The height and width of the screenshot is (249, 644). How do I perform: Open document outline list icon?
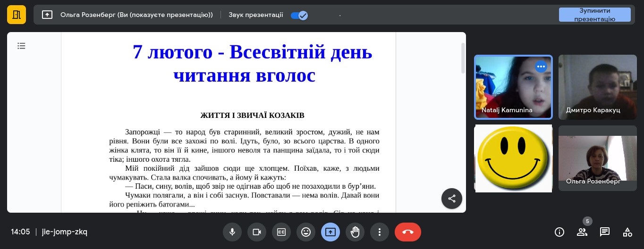click(x=21, y=46)
